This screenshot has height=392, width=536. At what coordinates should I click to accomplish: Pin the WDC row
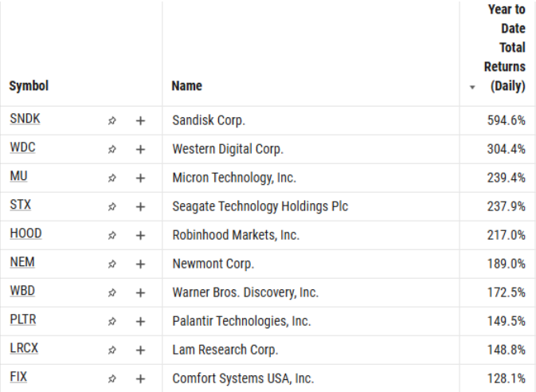click(x=112, y=149)
